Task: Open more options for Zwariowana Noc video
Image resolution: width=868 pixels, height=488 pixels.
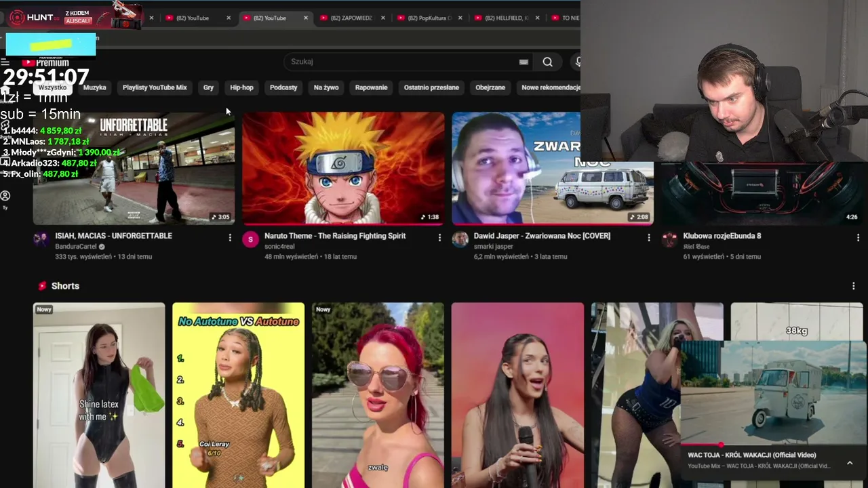Action: (649, 237)
